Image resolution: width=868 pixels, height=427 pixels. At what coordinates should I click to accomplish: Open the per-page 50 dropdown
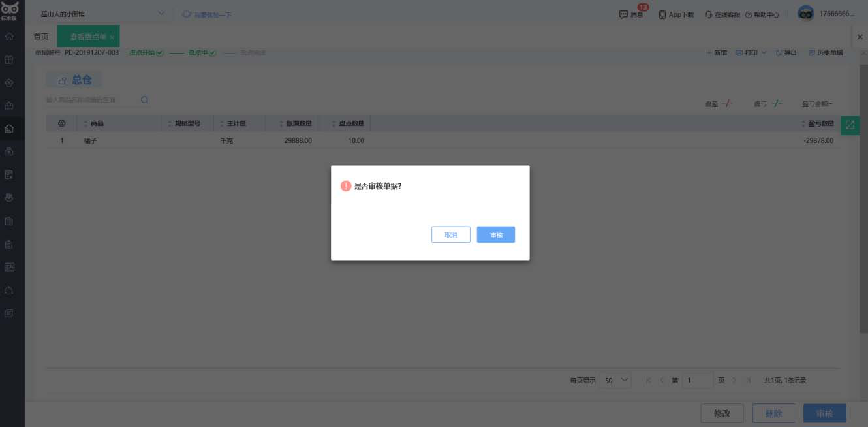tap(615, 380)
